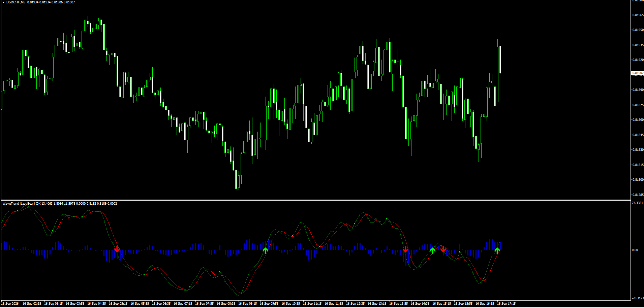Click the 74.3381 indicator scale maximum
This screenshot has height=308, width=644.
638,203
